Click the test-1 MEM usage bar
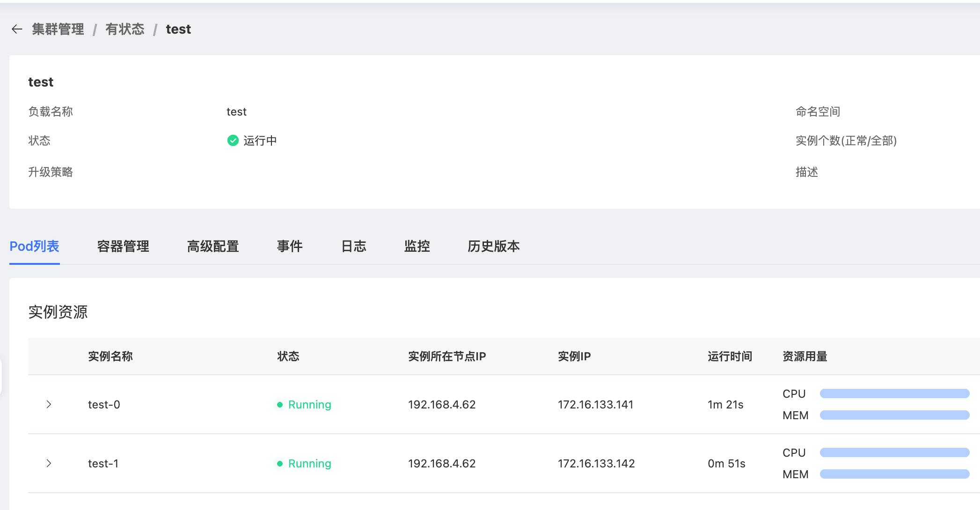 tap(894, 474)
